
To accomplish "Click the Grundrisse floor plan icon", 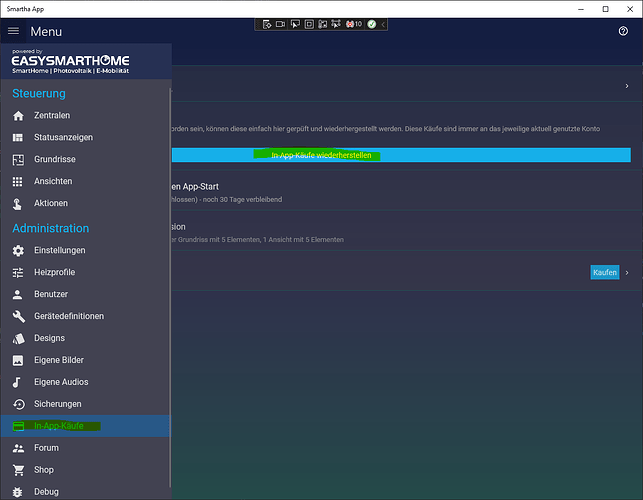I will click(x=17, y=160).
